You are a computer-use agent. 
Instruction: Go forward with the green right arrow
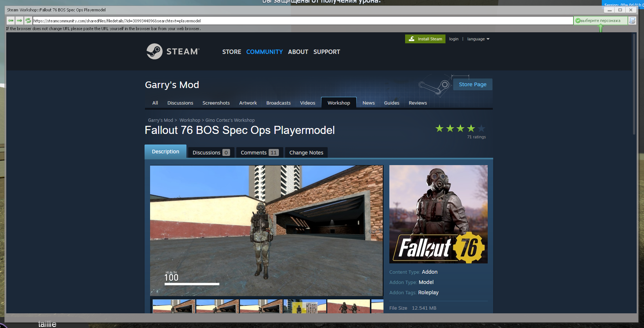click(19, 21)
